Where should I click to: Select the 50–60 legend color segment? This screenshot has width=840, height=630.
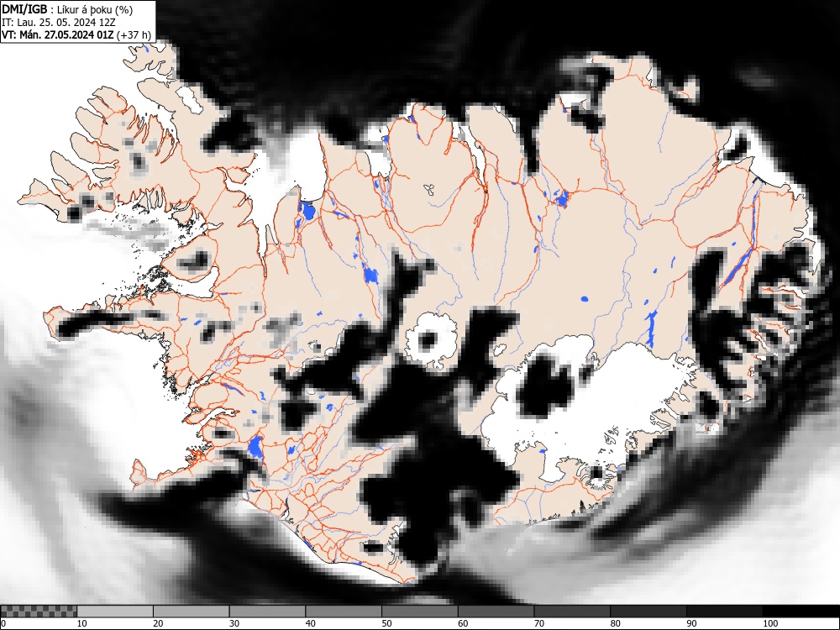[419, 612]
